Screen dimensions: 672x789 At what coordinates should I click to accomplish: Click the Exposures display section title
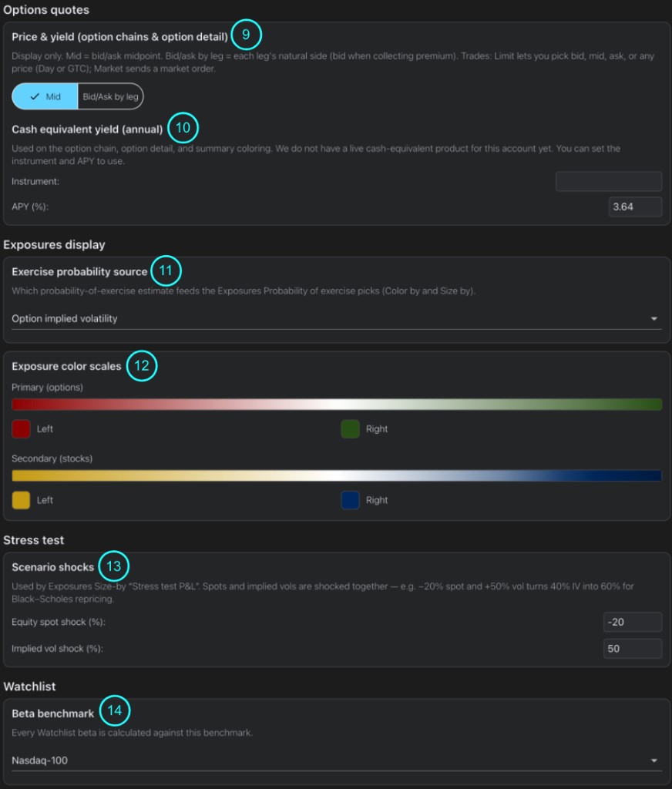click(55, 244)
